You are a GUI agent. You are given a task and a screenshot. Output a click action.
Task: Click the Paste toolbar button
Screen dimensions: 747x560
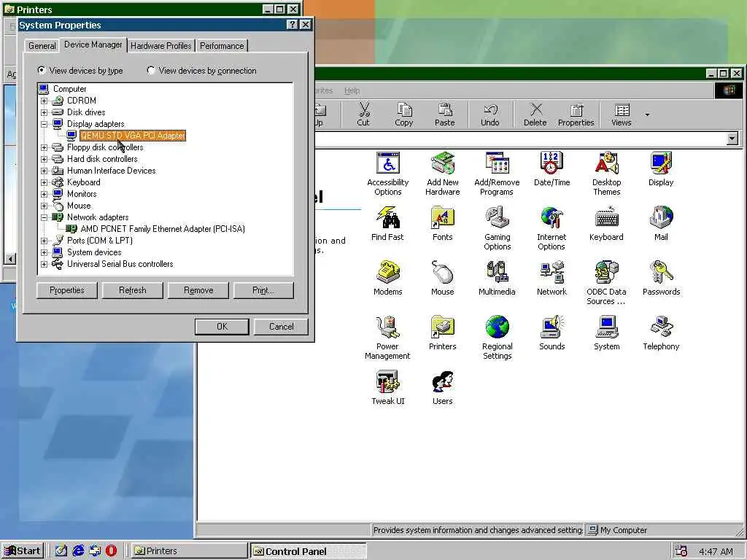(x=444, y=114)
